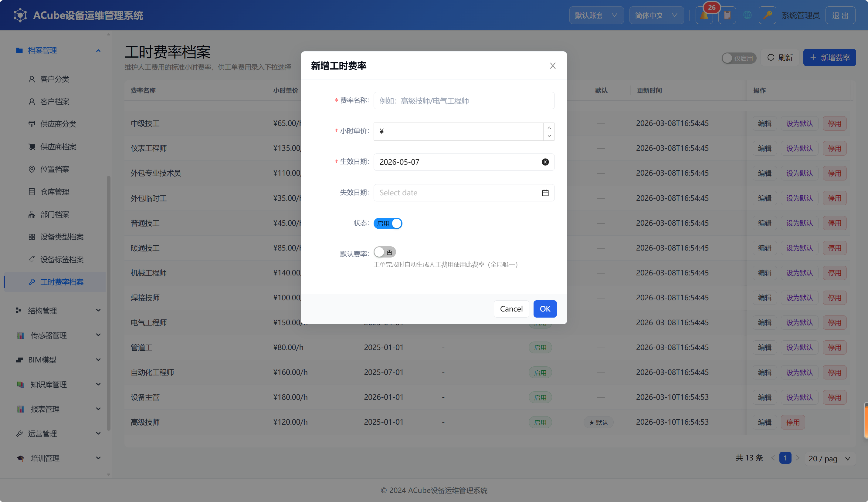Open 设备标签档案 in the sidebar
The image size is (868, 502).
pyautogui.click(x=55, y=259)
